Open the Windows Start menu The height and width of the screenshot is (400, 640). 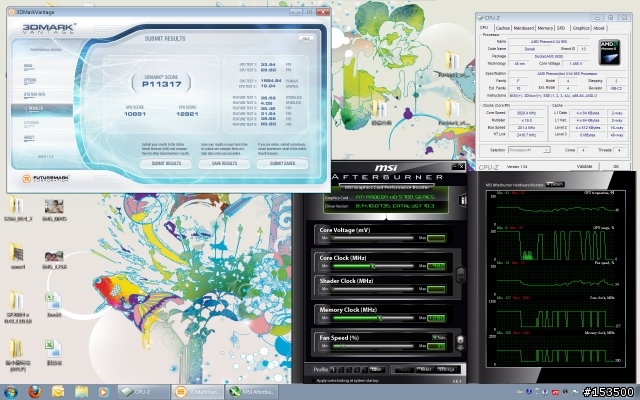11,392
